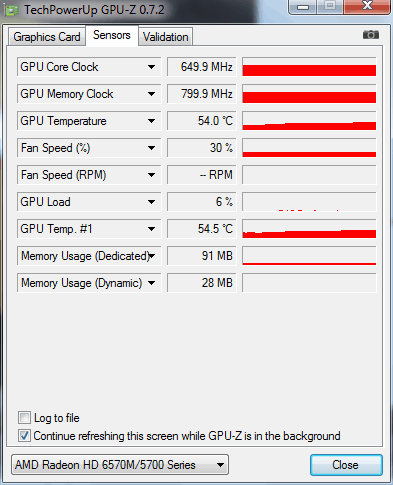The width and height of the screenshot is (393, 485).
Task: Open the GPU Core Clock dropdown arrow
Action: coord(151,67)
